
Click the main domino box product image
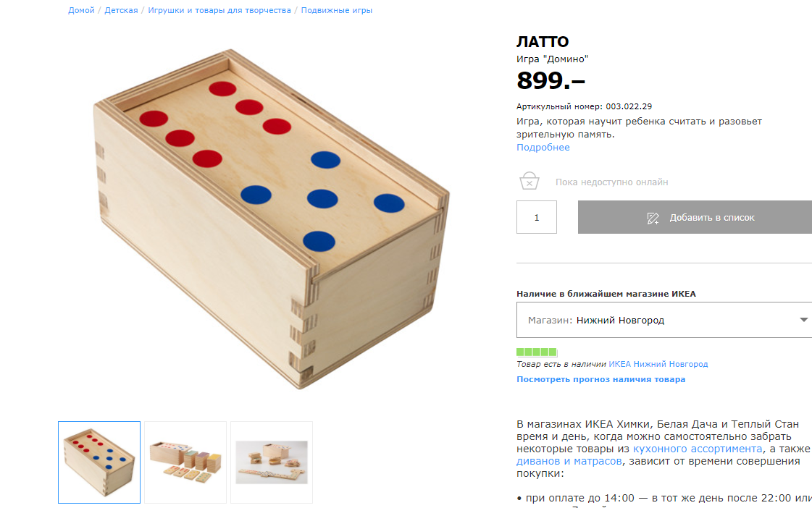[272, 217]
